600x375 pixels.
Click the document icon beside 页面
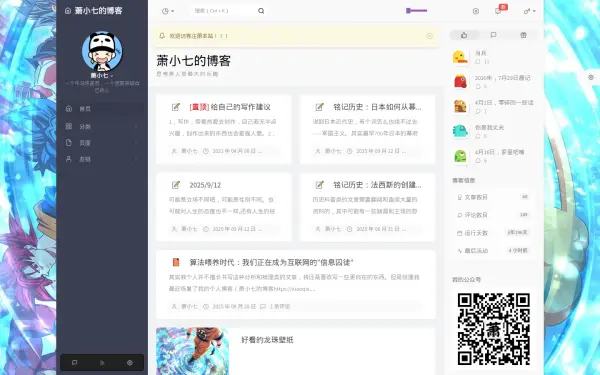pyautogui.click(x=69, y=142)
